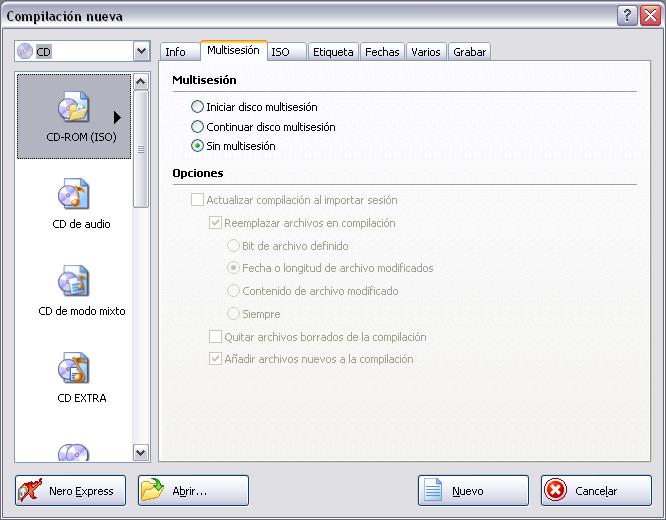Open the Varios tab
666x520 pixels.
click(x=426, y=52)
